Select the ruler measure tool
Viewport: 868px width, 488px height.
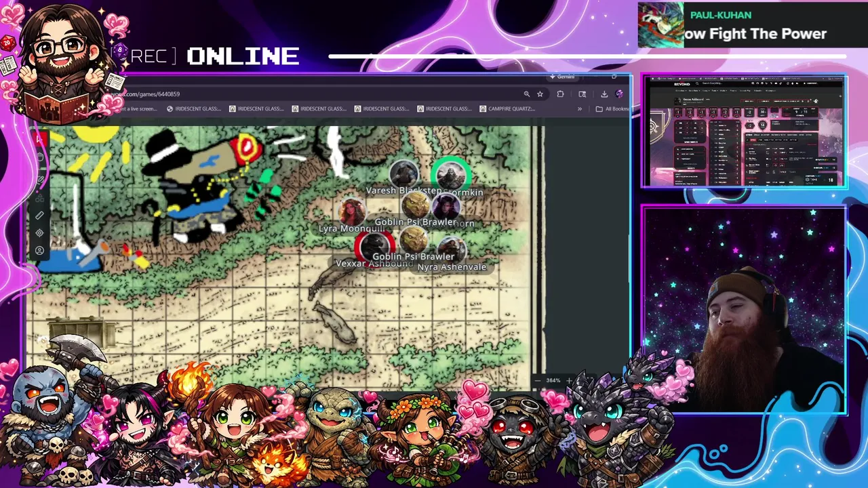pyautogui.click(x=40, y=216)
